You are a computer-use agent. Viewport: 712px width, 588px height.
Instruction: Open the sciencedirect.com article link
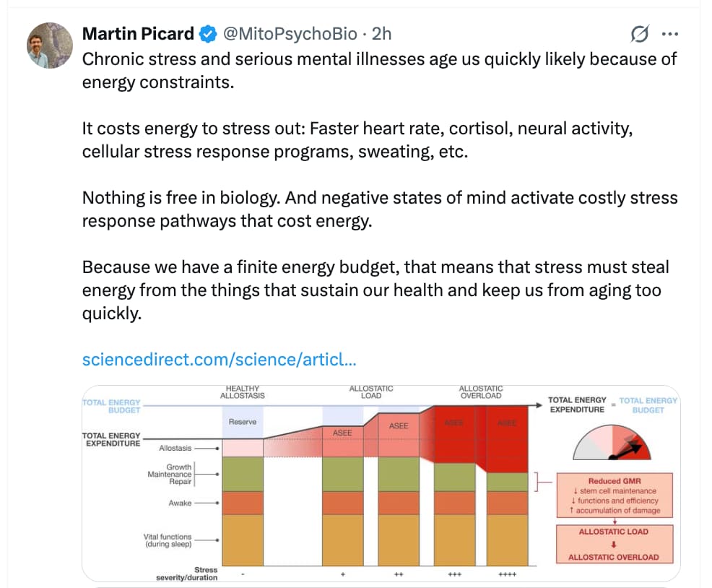click(219, 359)
